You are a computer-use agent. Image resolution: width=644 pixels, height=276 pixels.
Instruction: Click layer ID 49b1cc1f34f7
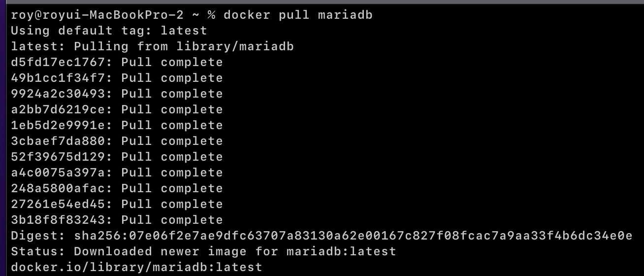pyautogui.click(x=58, y=78)
